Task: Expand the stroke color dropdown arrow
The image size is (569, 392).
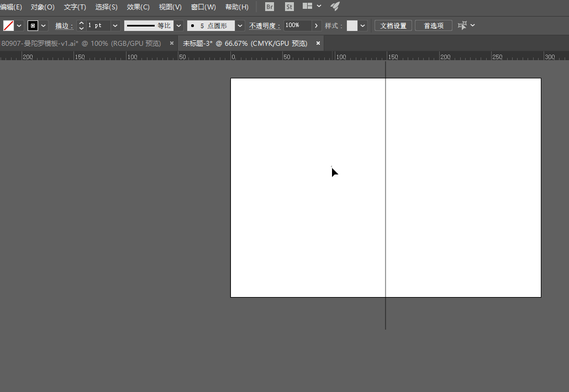Action: pos(44,26)
